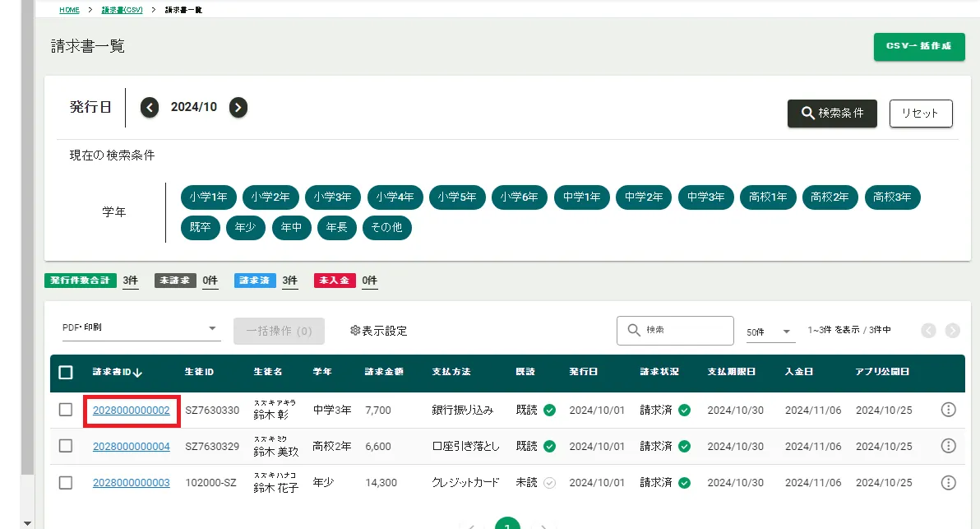Expand the PDF・印刷 dropdown
Image resolution: width=980 pixels, height=529 pixels.
(x=141, y=327)
